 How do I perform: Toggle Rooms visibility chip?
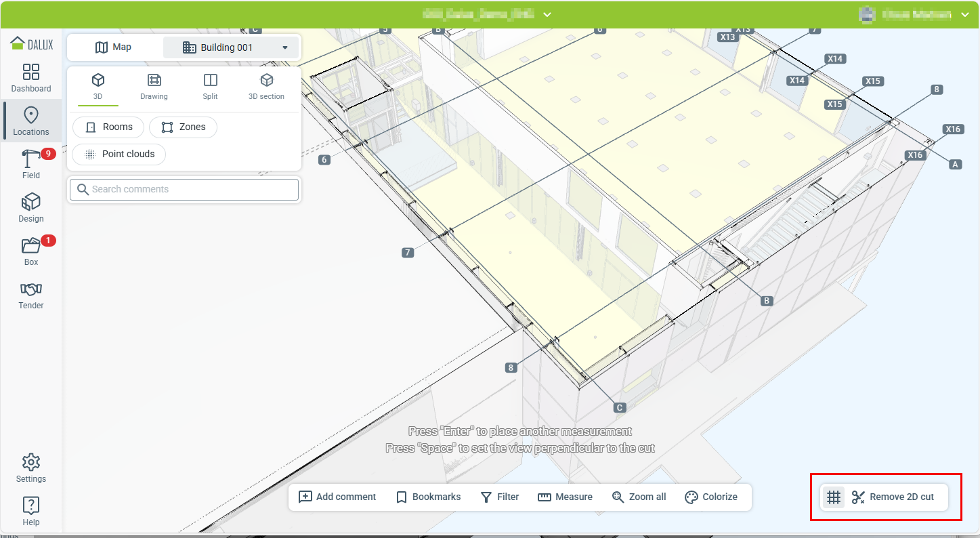108,127
